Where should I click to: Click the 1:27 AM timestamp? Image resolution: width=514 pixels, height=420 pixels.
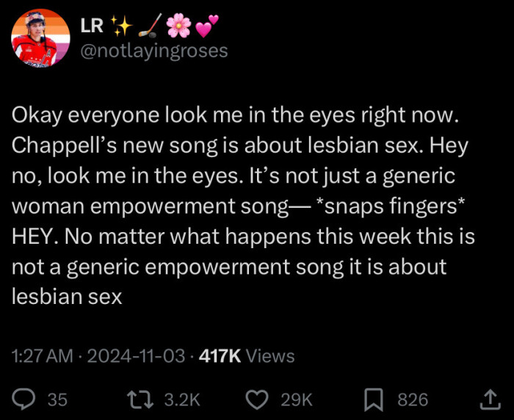[42, 356]
